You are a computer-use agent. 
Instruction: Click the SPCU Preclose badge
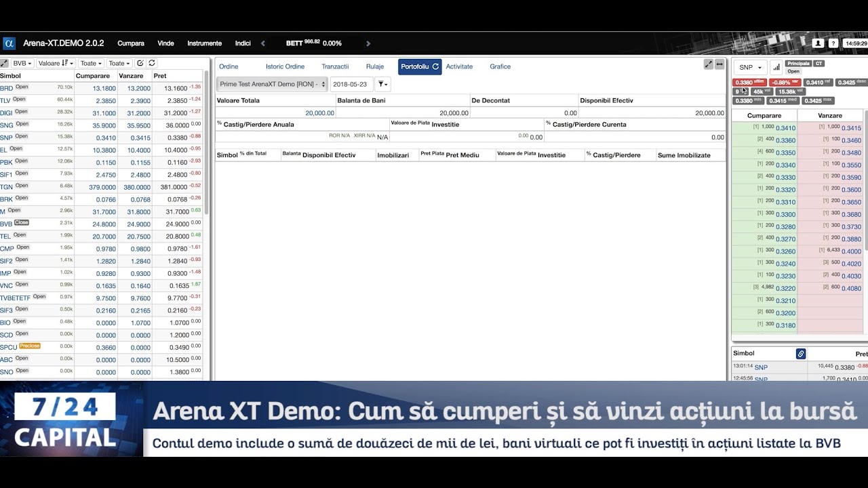pyautogui.click(x=30, y=346)
